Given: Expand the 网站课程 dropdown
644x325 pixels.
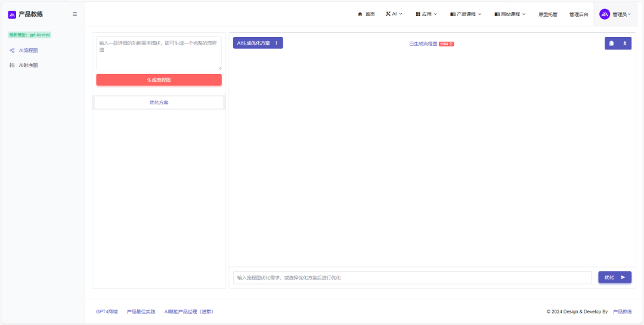Looking at the screenshot, I should pos(510,14).
